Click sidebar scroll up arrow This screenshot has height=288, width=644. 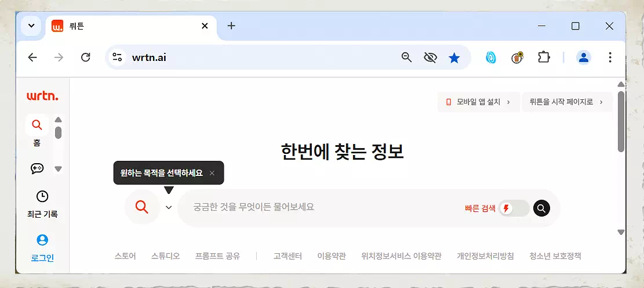[59, 120]
